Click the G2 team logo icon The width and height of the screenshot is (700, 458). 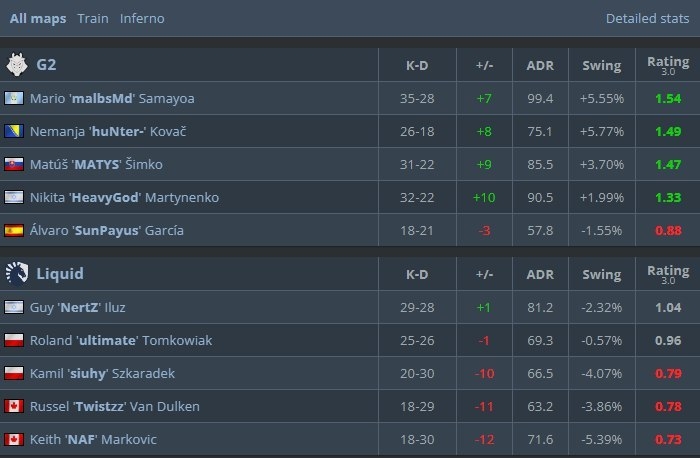point(16,65)
